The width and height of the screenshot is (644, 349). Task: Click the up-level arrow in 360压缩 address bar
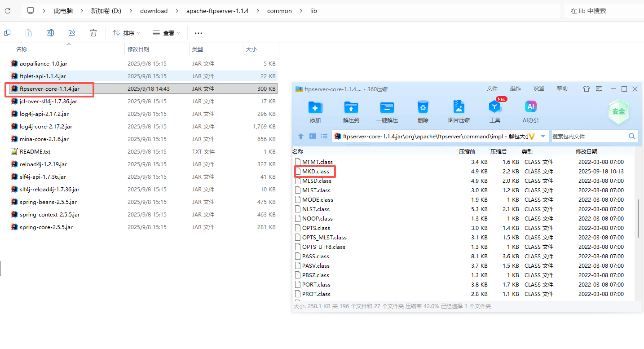[x=300, y=136]
